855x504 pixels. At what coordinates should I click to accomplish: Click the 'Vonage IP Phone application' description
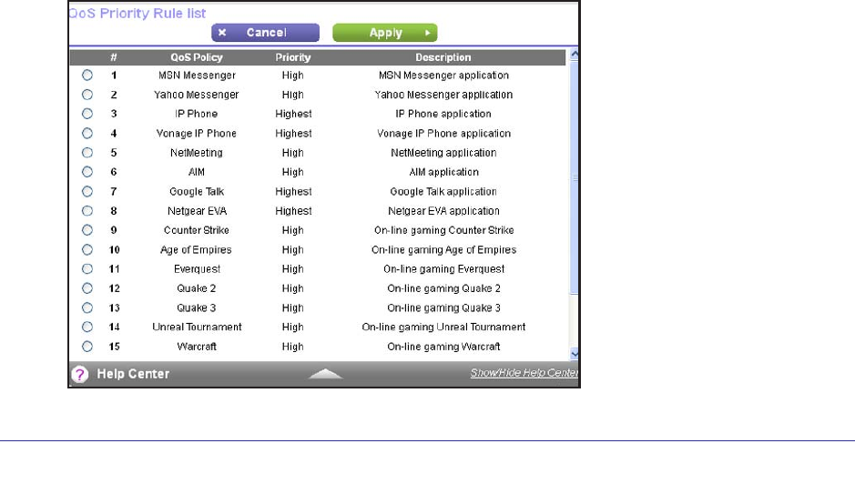(443, 134)
